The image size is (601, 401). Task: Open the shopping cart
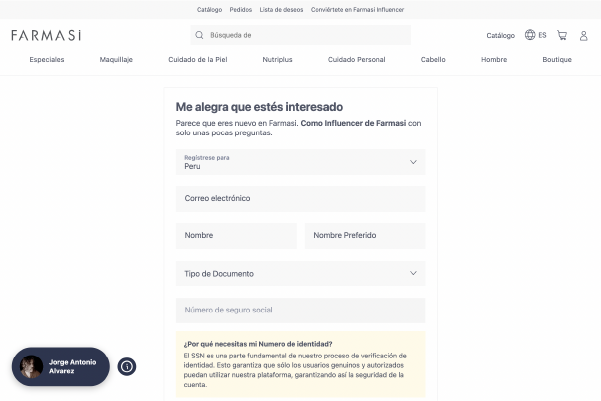(x=562, y=35)
